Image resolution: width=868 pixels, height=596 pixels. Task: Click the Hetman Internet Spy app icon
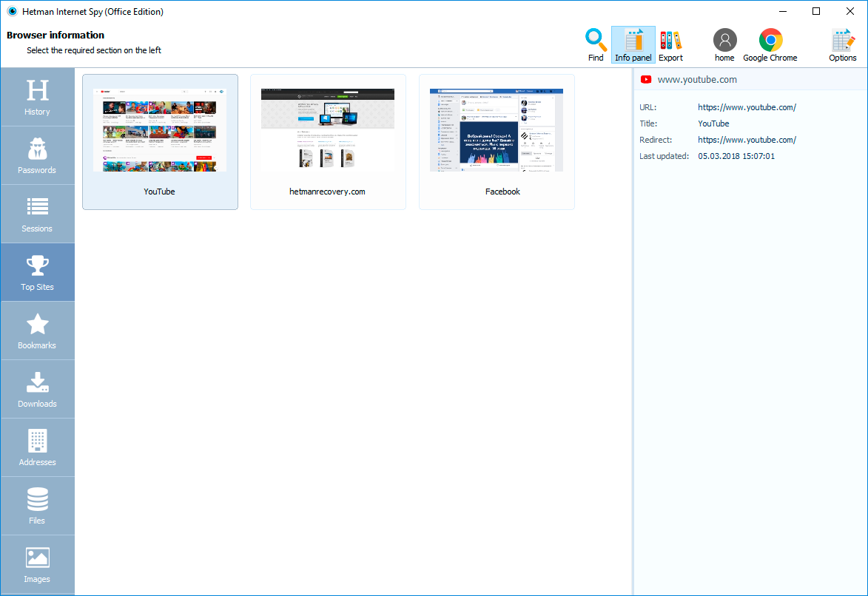pos(12,11)
